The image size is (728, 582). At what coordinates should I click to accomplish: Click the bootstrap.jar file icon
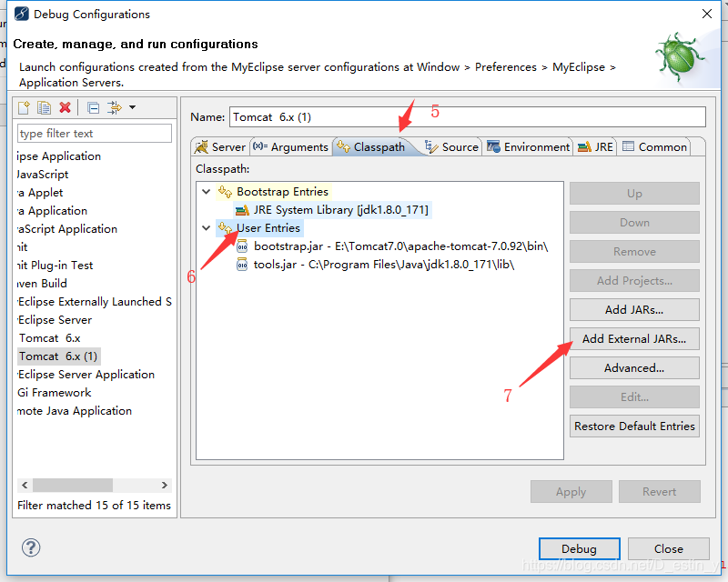click(242, 246)
